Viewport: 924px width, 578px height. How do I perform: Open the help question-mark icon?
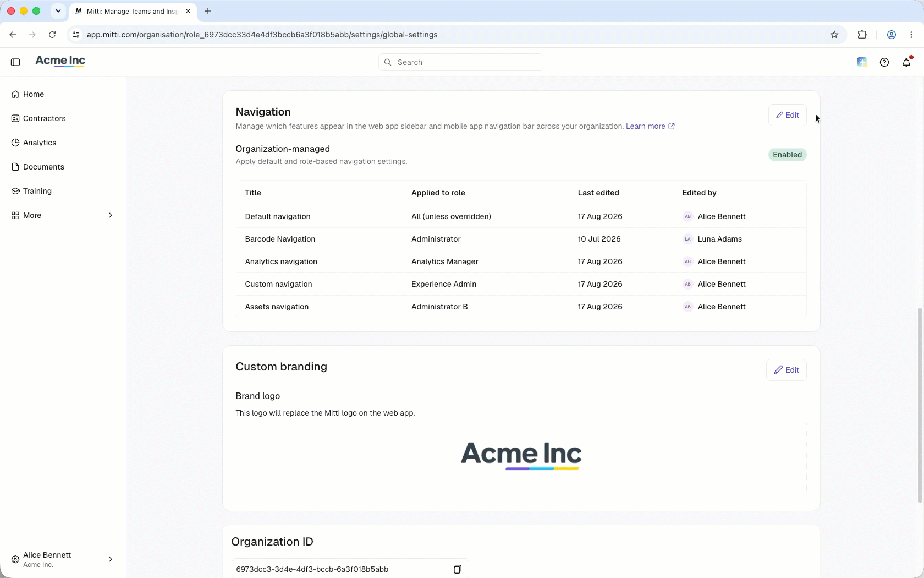point(884,62)
